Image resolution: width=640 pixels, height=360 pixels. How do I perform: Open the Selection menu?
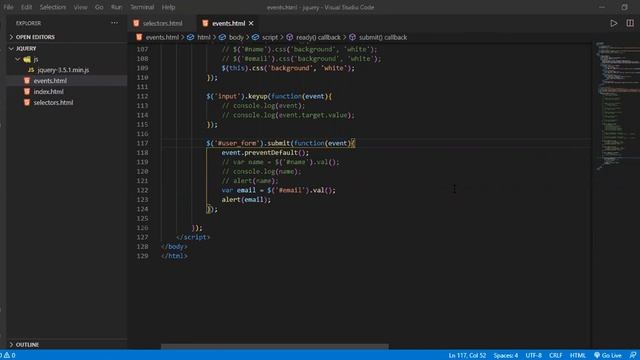53,7
